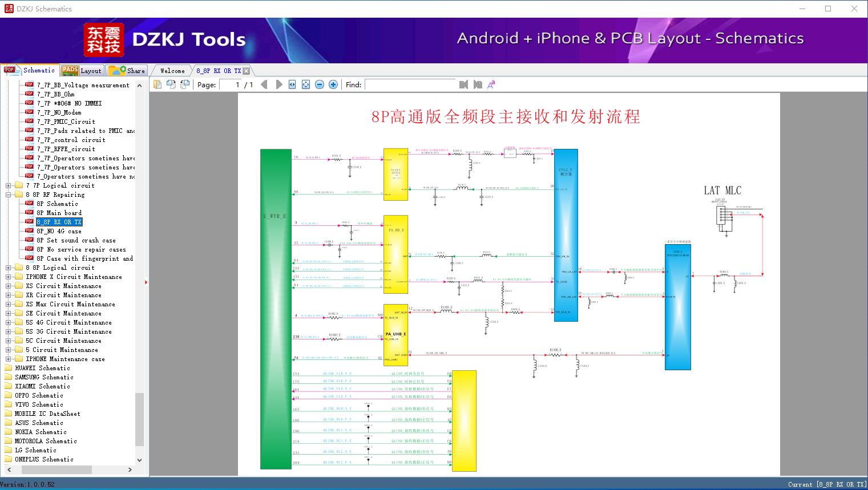Close the 8_8P RX OR TX tab
The image size is (868, 490).
click(247, 71)
